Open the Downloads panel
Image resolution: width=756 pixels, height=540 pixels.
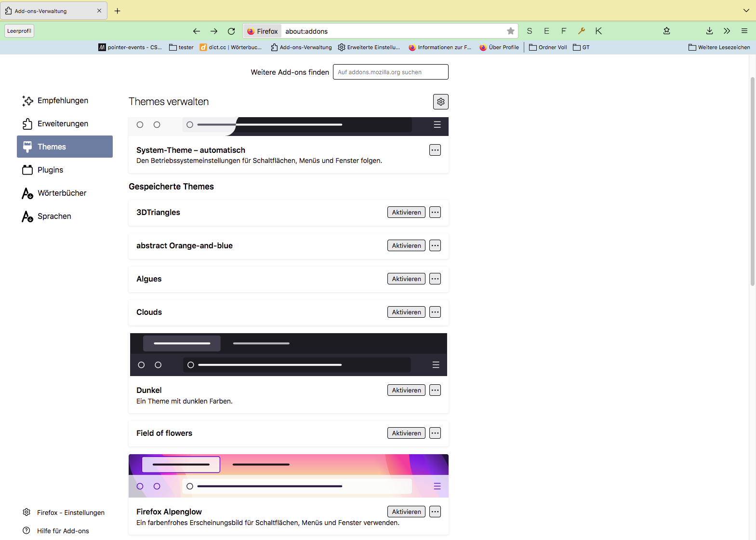click(x=710, y=31)
